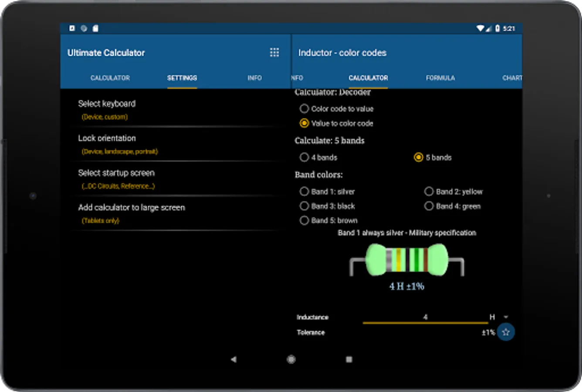Click the inductor color band image
This screenshot has width=582, height=392.
point(407,260)
